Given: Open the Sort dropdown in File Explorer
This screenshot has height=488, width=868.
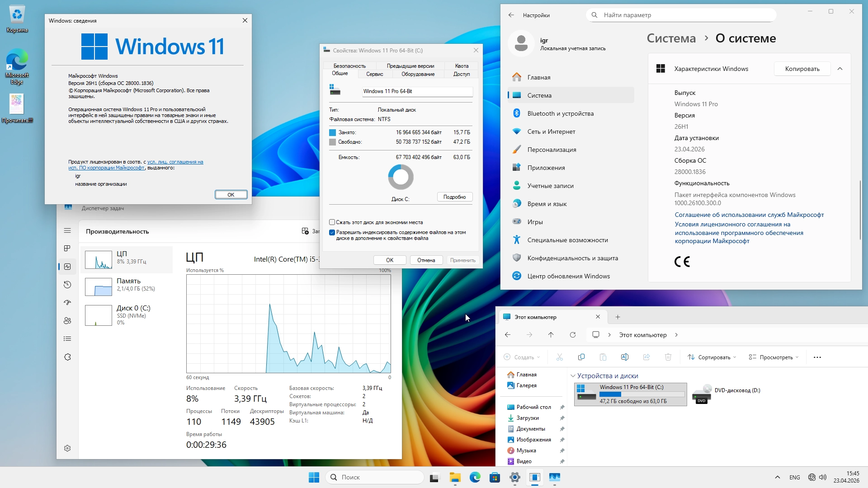Looking at the screenshot, I should pyautogui.click(x=712, y=357).
